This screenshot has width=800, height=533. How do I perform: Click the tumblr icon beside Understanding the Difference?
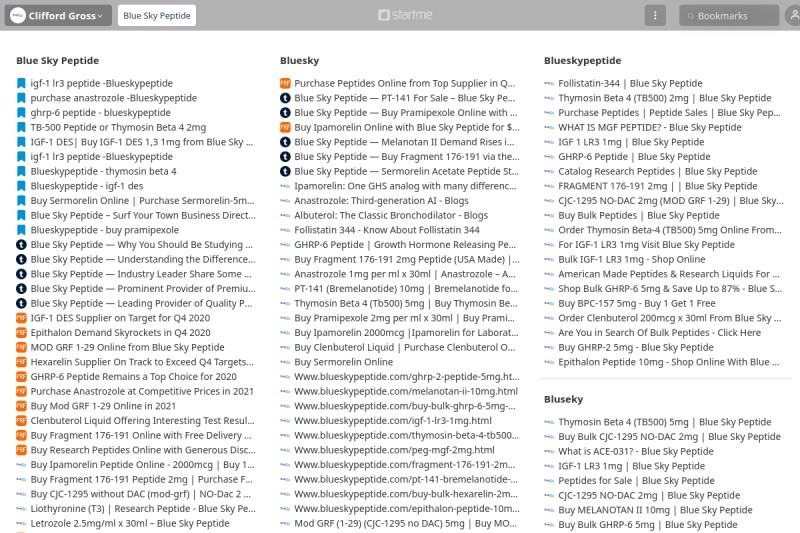[21, 260]
